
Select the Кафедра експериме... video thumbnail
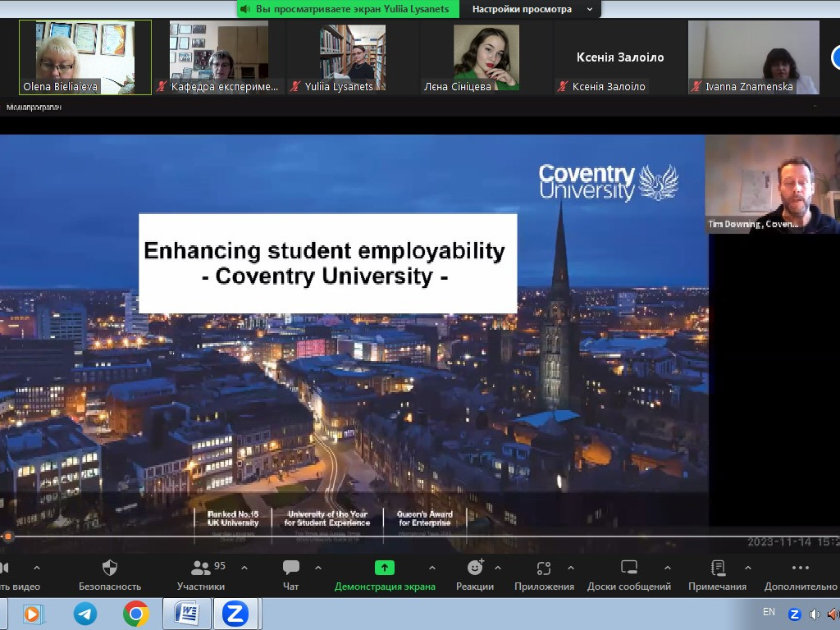click(x=218, y=57)
